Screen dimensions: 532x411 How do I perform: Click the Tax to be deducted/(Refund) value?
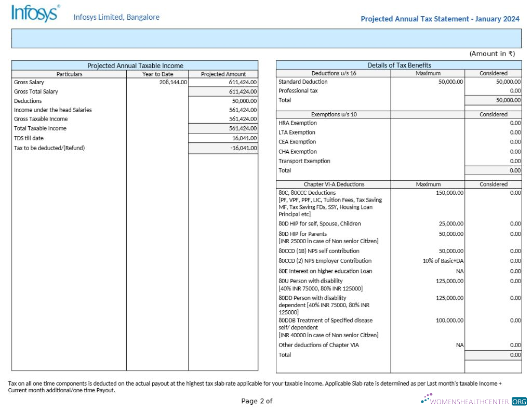point(243,148)
